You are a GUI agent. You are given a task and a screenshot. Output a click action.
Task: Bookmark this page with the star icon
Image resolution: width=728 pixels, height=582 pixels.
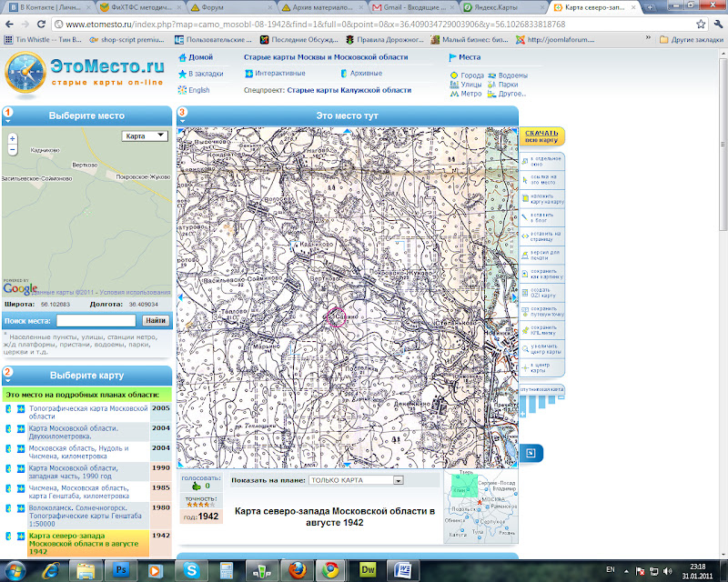pos(701,25)
